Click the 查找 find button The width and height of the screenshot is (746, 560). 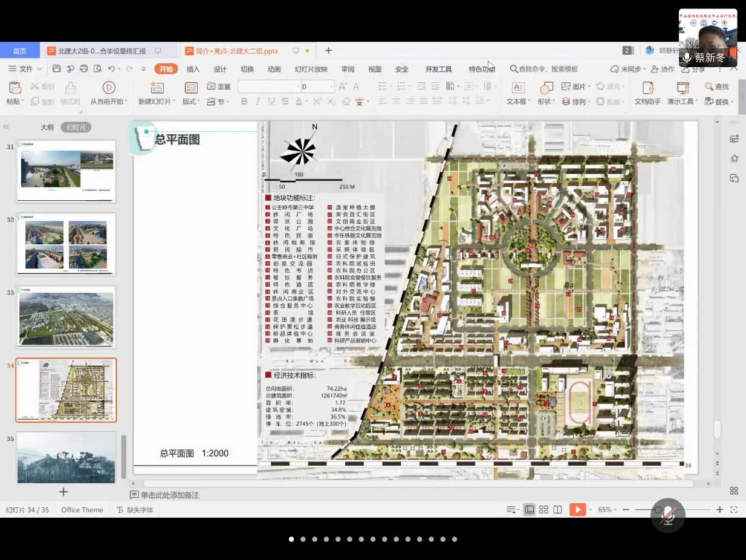717,86
